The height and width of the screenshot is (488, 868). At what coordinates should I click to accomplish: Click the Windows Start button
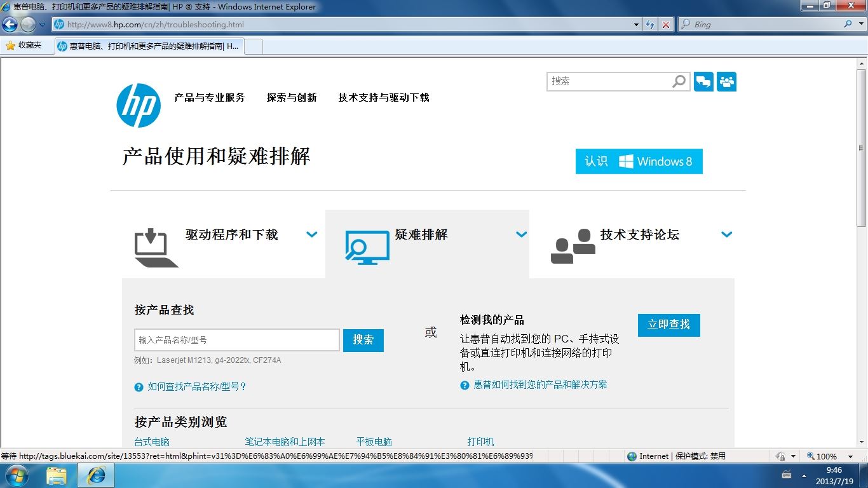click(x=16, y=475)
